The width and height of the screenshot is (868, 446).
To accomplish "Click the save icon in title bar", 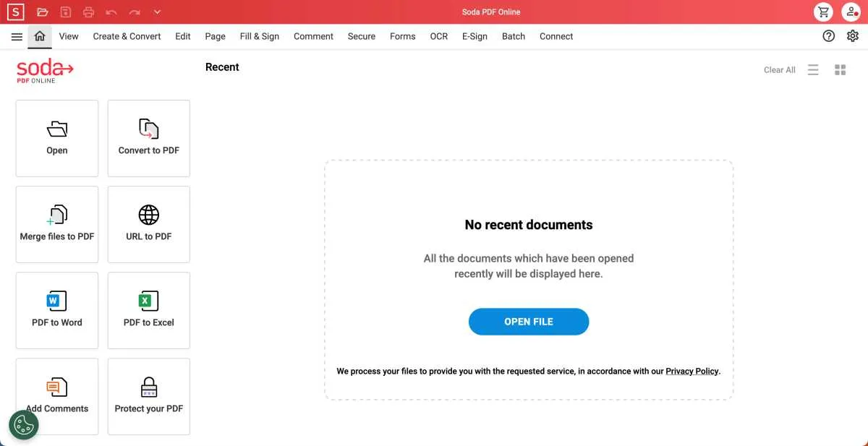I will click(x=66, y=12).
